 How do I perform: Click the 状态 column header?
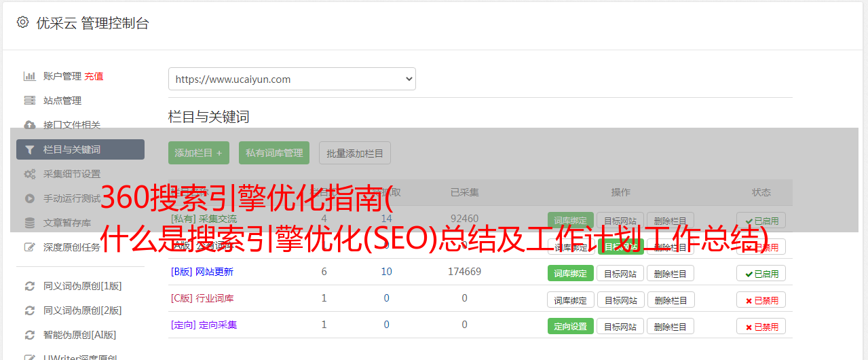[x=761, y=192]
